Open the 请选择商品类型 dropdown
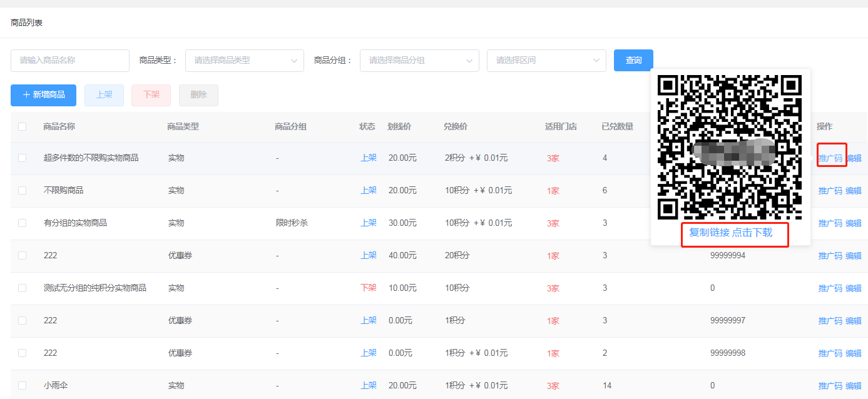This screenshot has height=399, width=868. (245, 61)
